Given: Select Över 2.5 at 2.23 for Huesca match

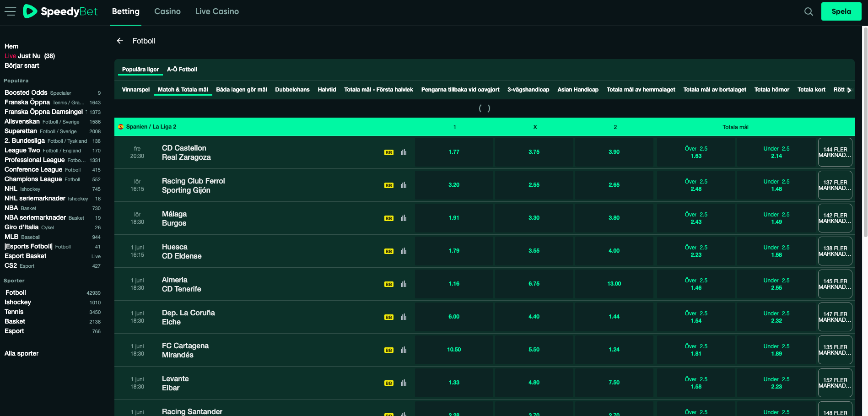Looking at the screenshot, I should (696, 251).
